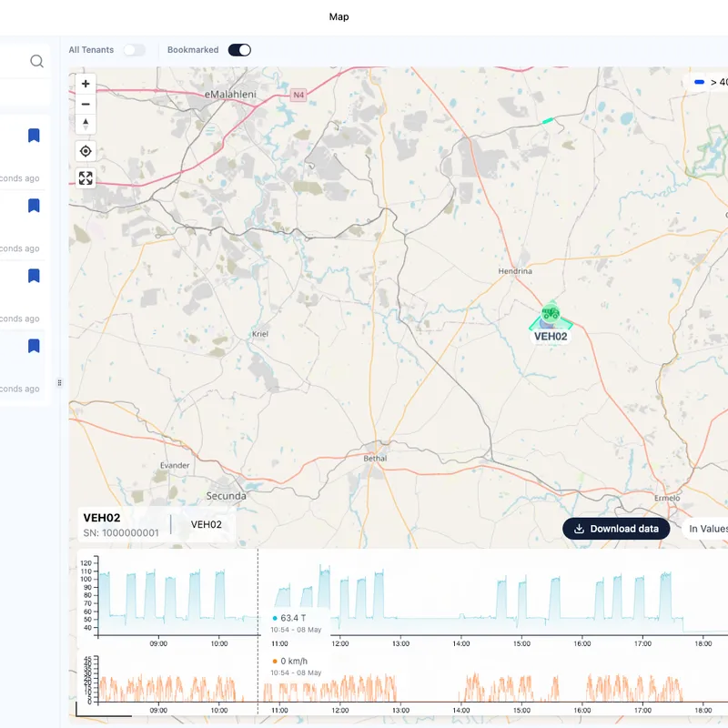Open the search magnifier in the sidebar
Image resolution: width=728 pixels, height=728 pixels.
point(36,61)
